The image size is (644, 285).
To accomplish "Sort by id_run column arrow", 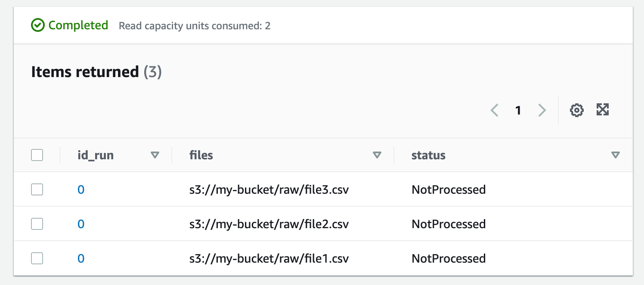I will click(x=155, y=155).
